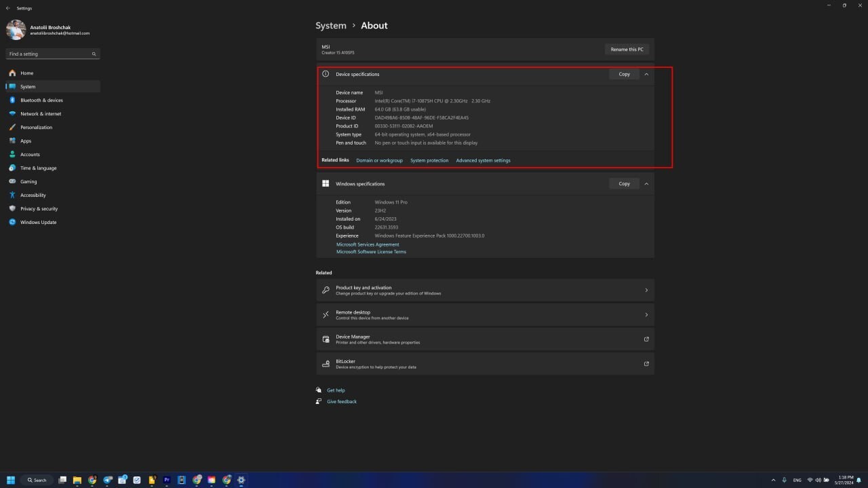Open Microsoft Services Agreement link
868x488 pixels.
point(368,244)
